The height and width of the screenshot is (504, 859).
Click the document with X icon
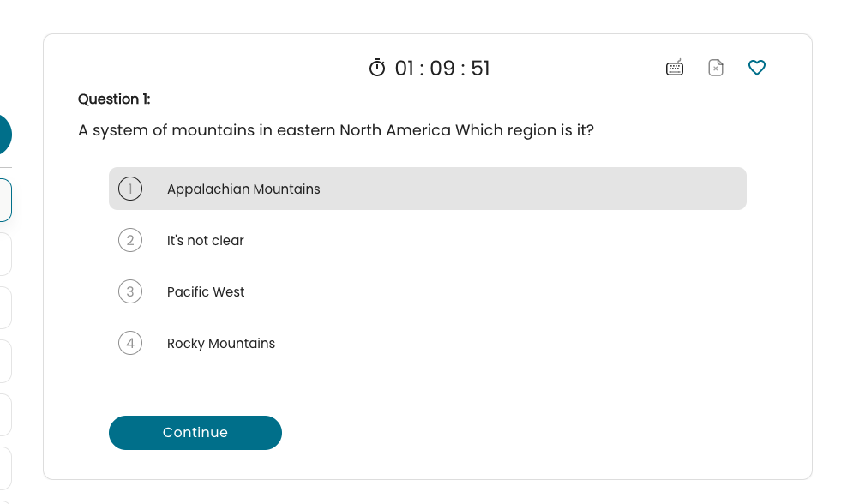tap(716, 68)
